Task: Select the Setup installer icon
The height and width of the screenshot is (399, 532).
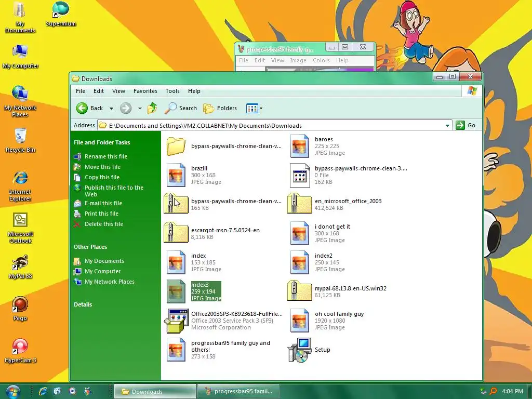Action: 299,350
